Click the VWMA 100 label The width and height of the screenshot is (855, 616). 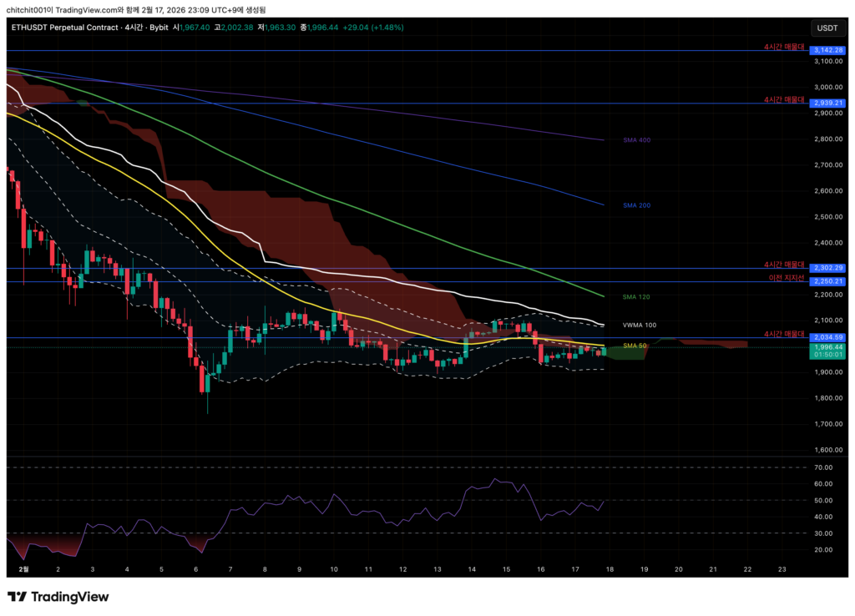(639, 325)
